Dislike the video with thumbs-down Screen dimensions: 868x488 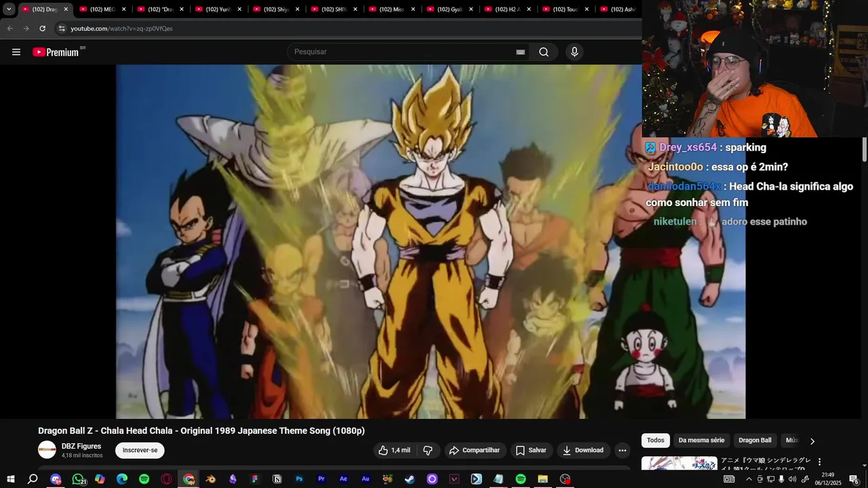(x=428, y=450)
